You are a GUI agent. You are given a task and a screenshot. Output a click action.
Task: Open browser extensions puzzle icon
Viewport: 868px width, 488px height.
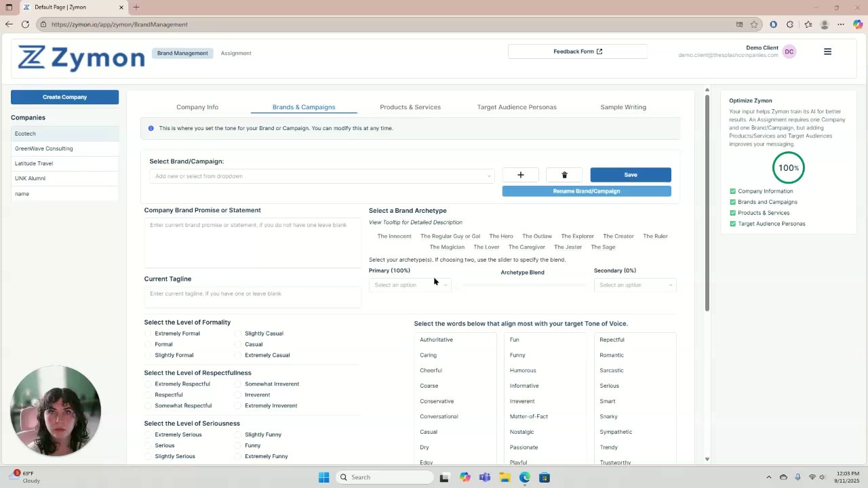(790, 24)
